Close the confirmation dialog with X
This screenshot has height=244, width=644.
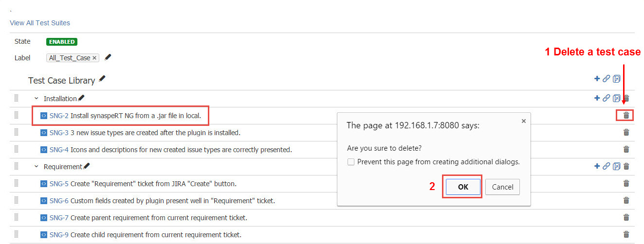tap(524, 121)
